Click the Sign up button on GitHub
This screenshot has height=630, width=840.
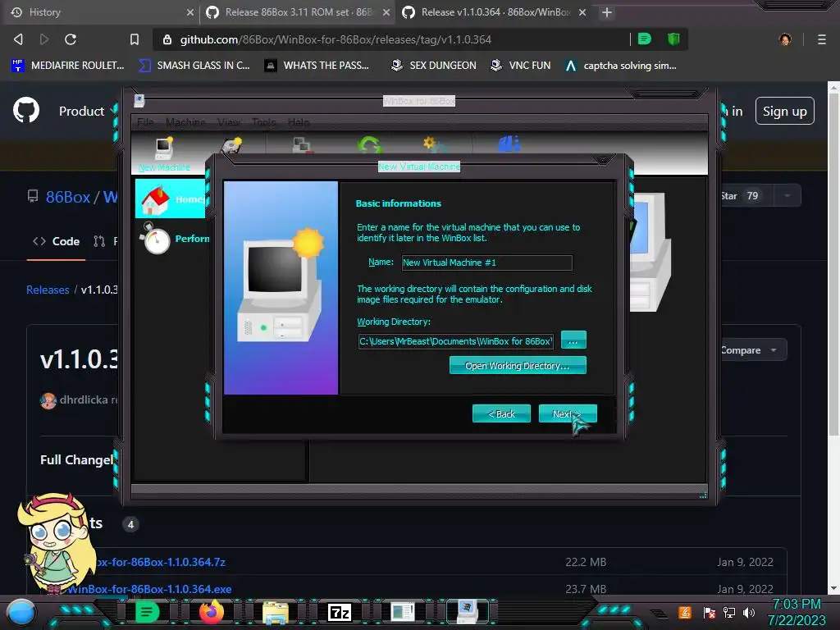[785, 111]
